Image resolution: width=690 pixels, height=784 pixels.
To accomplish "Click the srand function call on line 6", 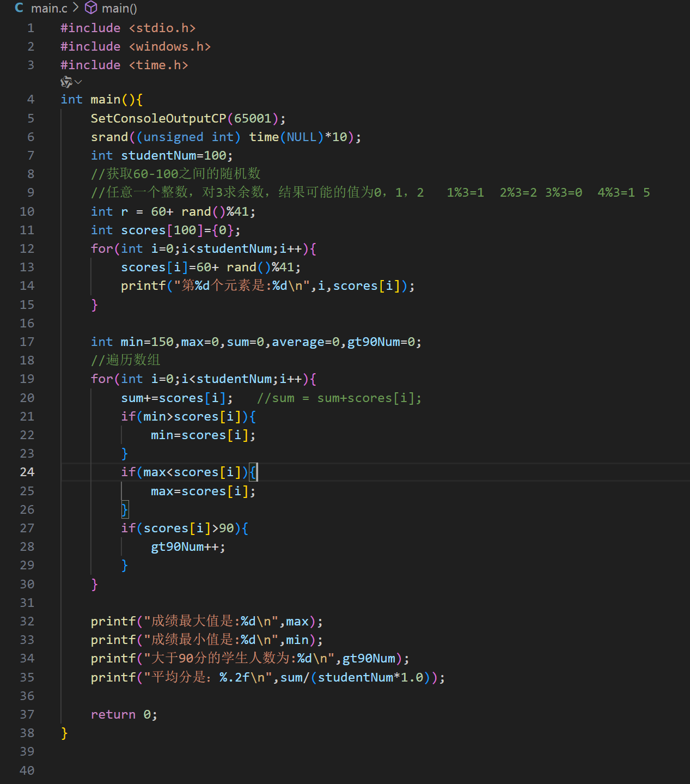I will pos(109,137).
